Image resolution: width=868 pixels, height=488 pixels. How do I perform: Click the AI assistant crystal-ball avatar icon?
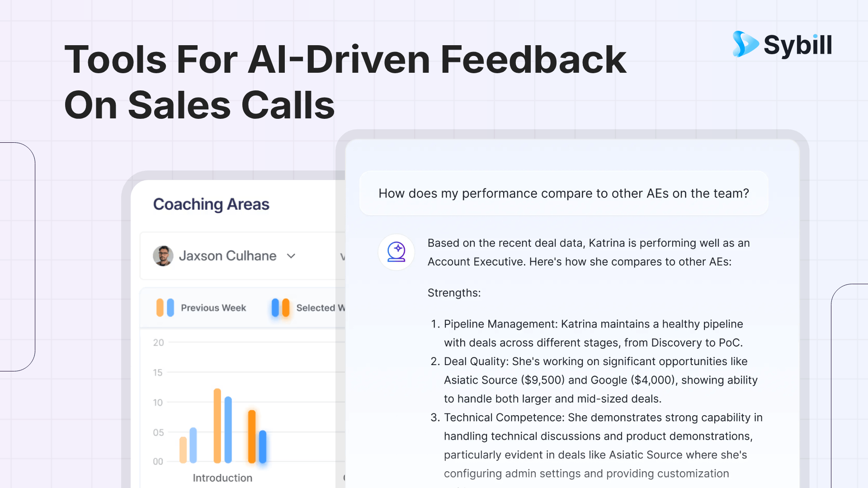396,252
